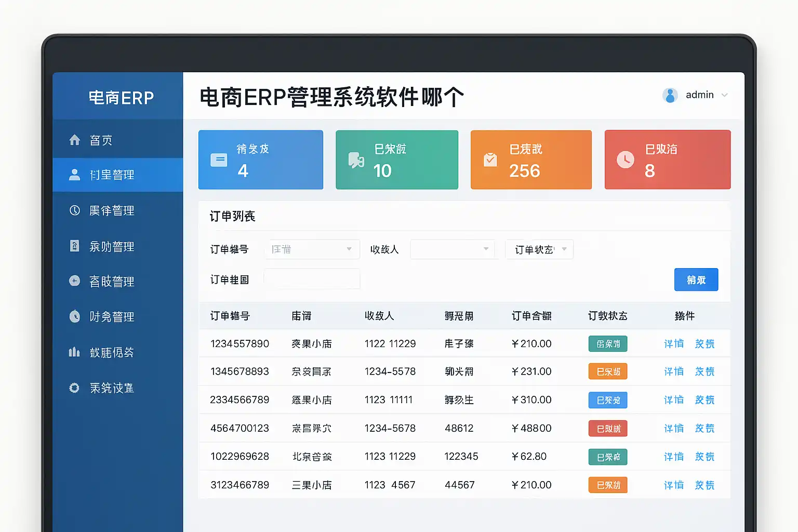Open the 订单状态 filter dropdown
This screenshot has height=532, width=798.
click(539, 250)
